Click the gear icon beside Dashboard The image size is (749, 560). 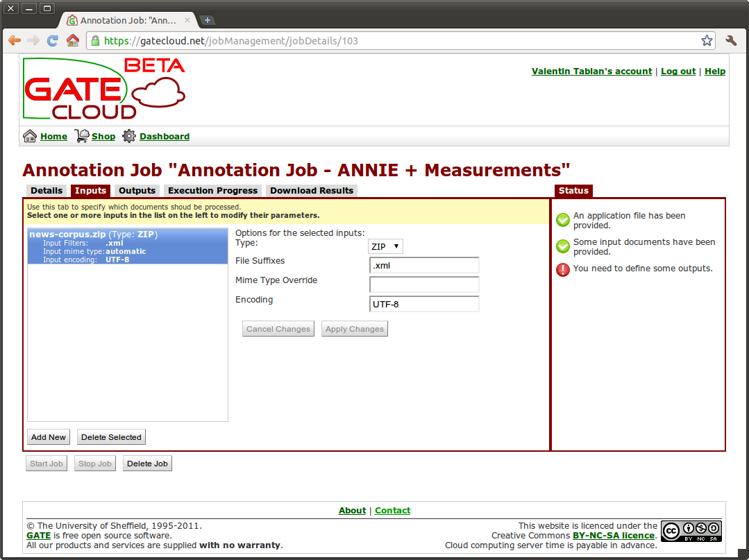(x=129, y=136)
